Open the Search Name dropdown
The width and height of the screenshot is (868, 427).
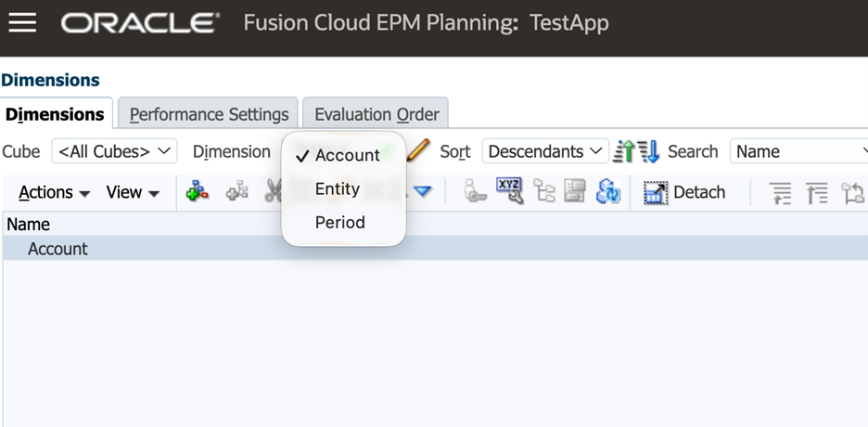pyautogui.click(x=799, y=151)
